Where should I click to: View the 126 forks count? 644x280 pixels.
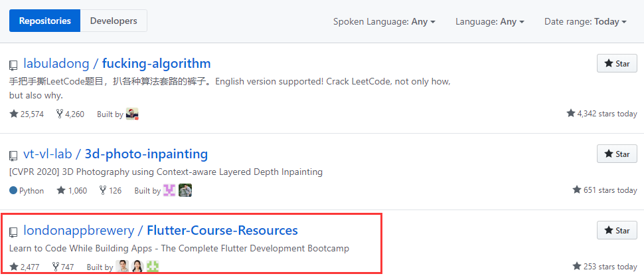click(x=110, y=190)
